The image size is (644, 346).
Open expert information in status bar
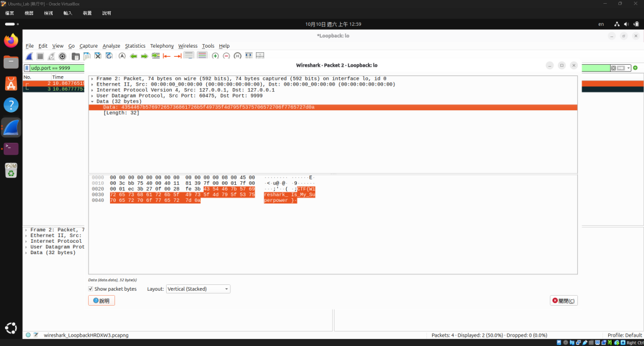coord(28,335)
